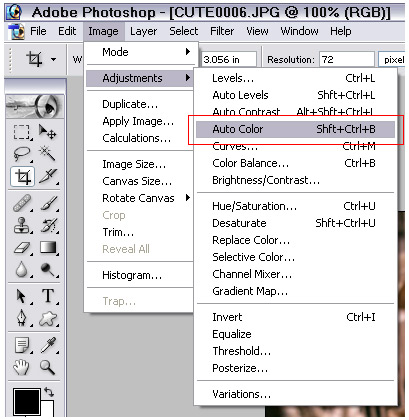Select the Lasso tool
Screen dimensions: 409x420
tap(22, 154)
